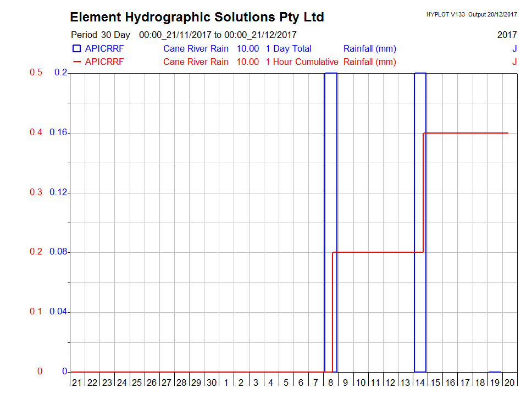Click the blue APICRRF series name
This screenshot has width=532, height=399.
coord(104,48)
